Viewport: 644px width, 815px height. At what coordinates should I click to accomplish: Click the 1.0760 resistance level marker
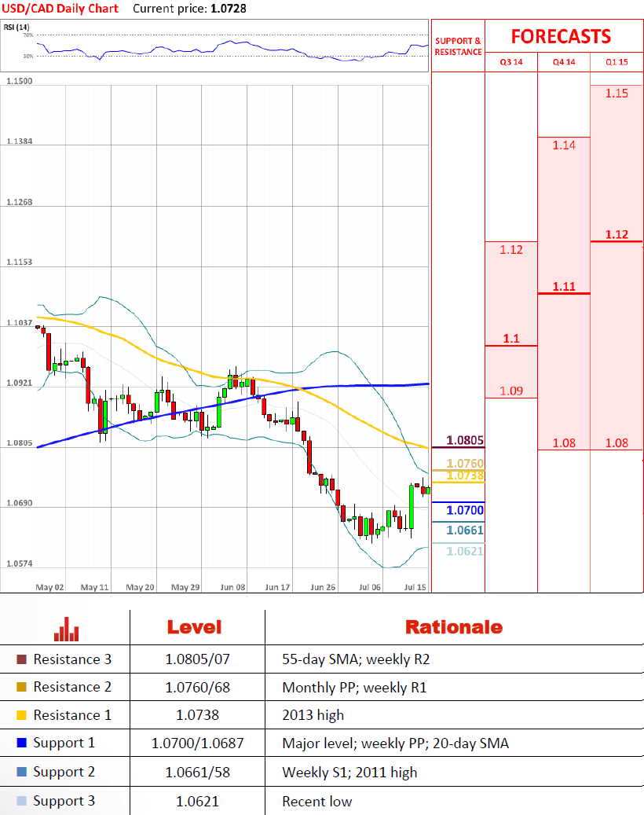(x=465, y=463)
